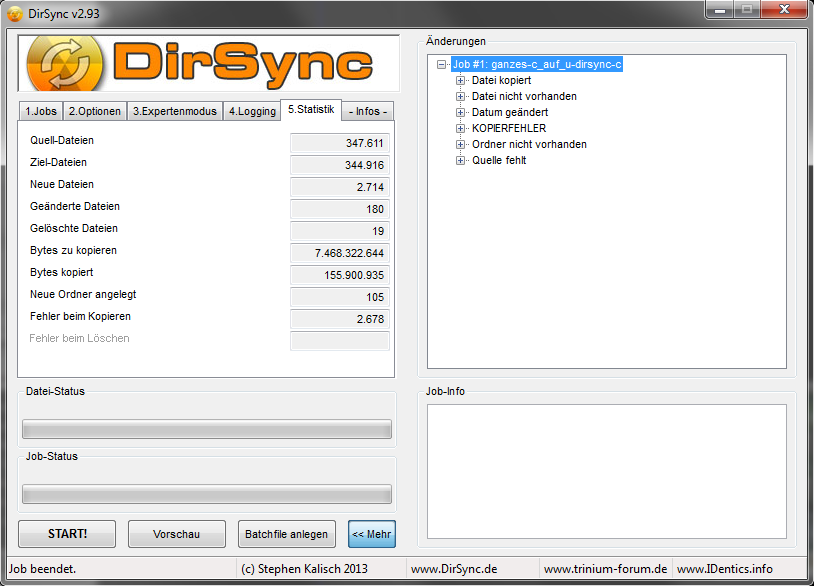Click the 'Job beendet.' status text
Screen dimensions: 814x586
pos(43,569)
